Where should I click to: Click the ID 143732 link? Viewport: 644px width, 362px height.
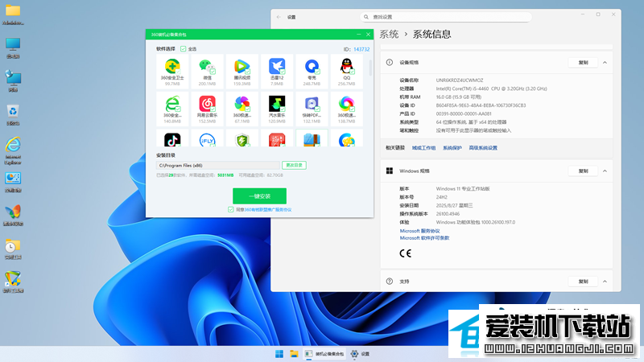[361, 49]
